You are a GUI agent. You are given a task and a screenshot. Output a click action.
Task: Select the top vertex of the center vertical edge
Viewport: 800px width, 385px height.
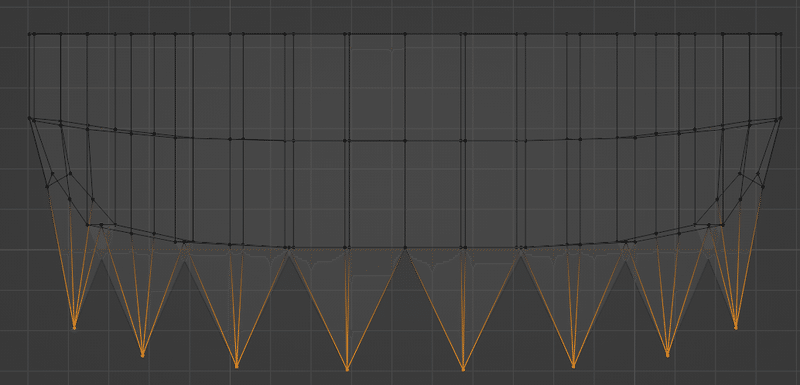405,34
